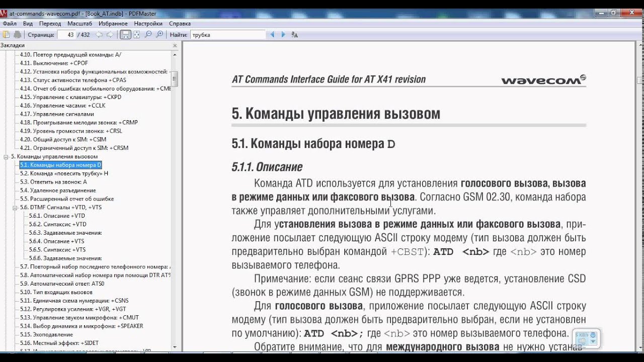Image resolution: width=644 pixels, height=362 pixels.
Task: Click the document scrollbar up arrow
Action: coord(640,45)
